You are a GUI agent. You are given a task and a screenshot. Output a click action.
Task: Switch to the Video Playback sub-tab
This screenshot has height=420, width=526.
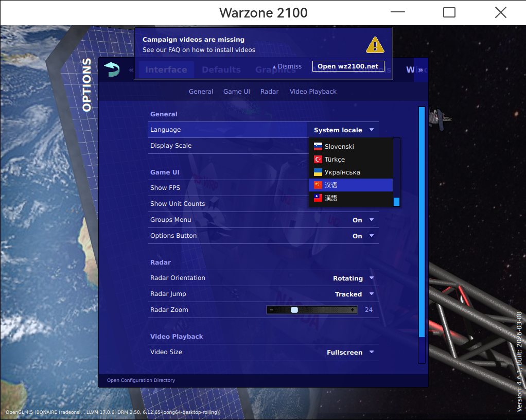click(312, 91)
